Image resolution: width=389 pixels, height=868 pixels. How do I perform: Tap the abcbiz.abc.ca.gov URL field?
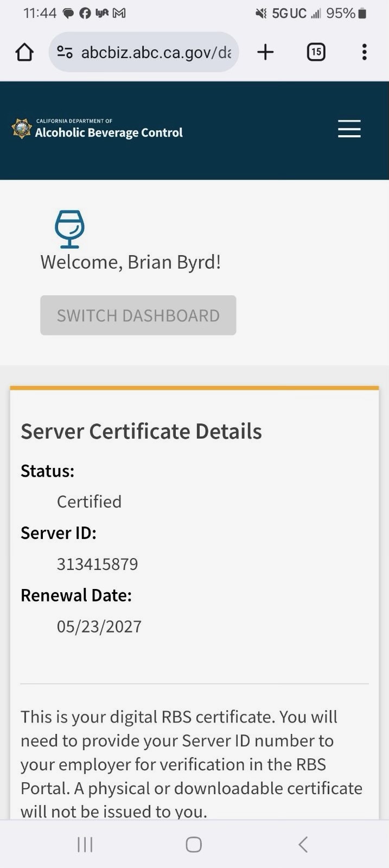click(156, 52)
